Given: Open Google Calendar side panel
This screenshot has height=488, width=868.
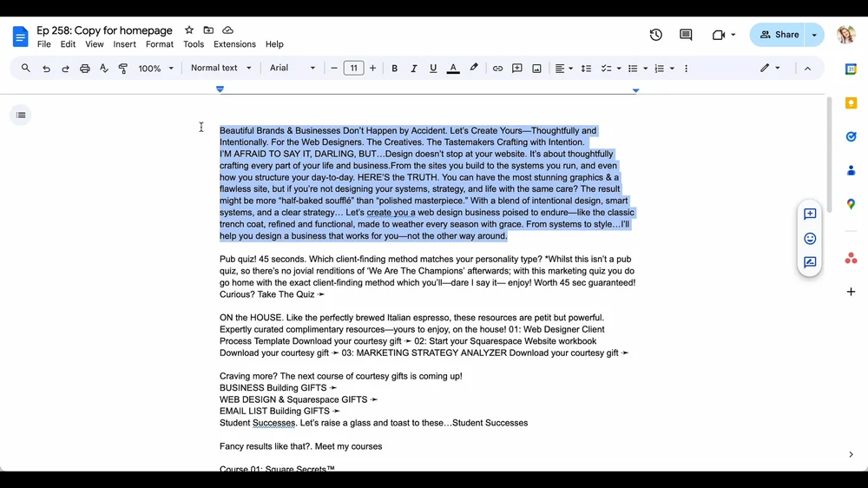Looking at the screenshot, I should [851, 69].
